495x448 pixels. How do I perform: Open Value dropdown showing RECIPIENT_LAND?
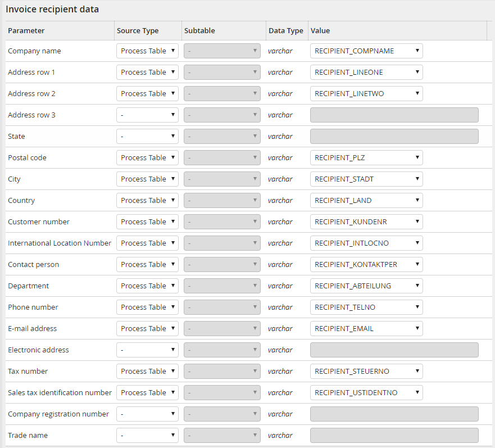(366, 200)
